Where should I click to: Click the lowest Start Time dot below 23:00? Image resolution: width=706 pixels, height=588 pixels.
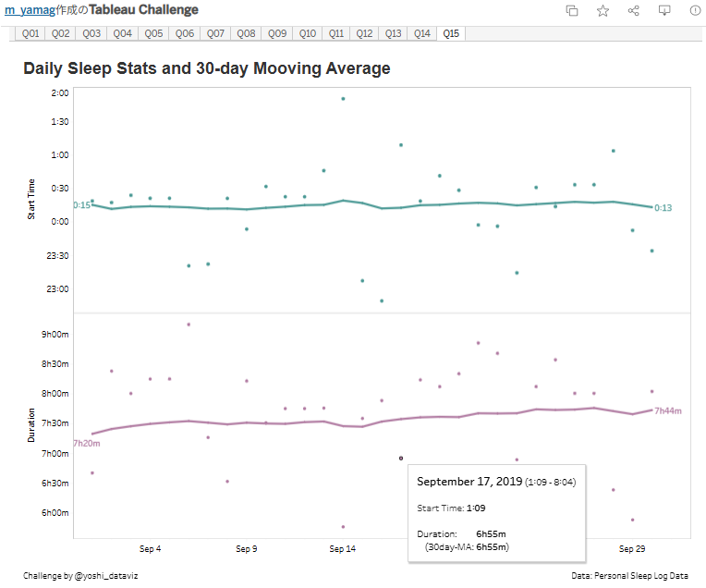point(382,300)
